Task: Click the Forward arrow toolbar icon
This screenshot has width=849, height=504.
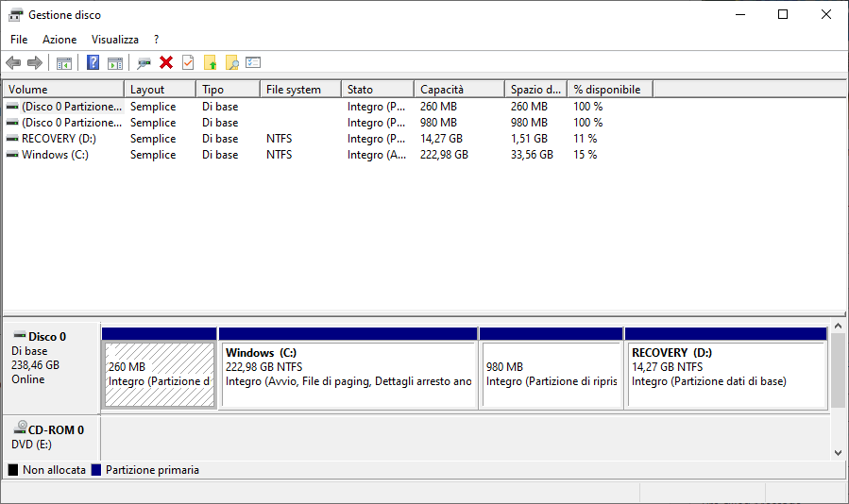Action: (x=35, y=63)
